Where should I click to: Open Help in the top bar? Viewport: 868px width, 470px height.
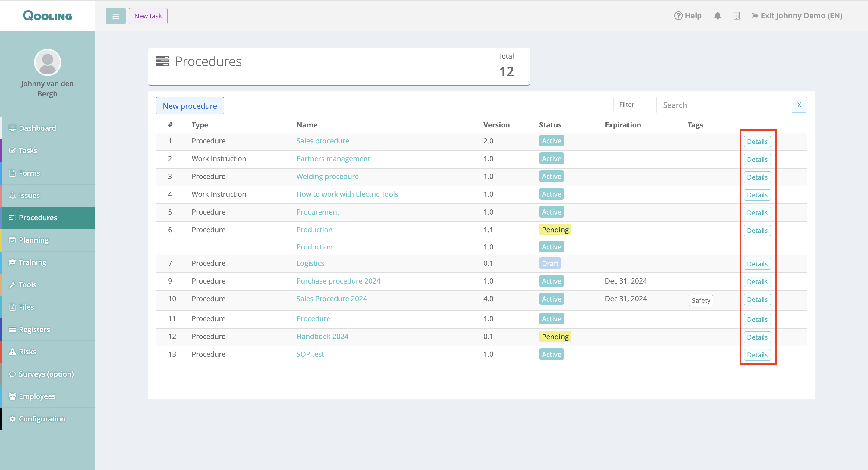tap(688, 16)
